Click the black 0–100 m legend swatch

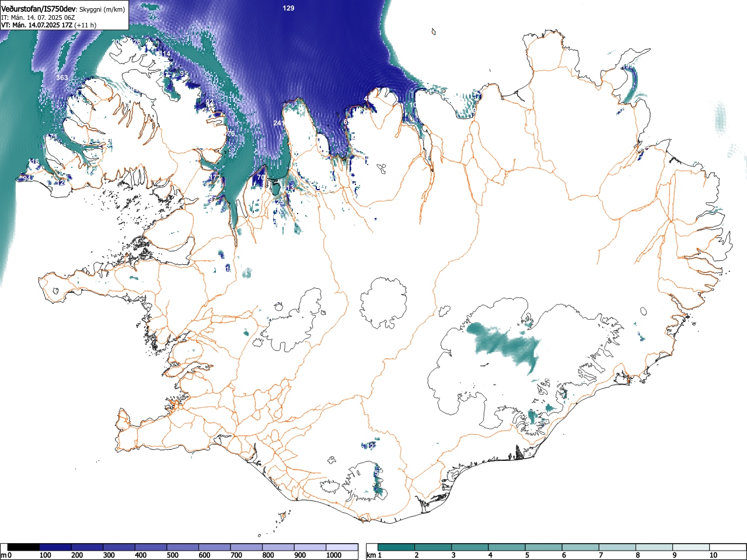tap(24, 547)
